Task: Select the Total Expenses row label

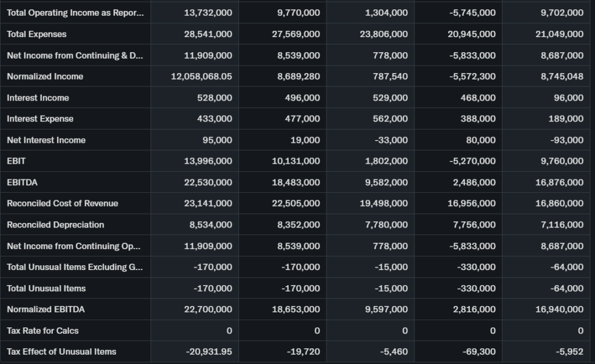Action: [x=37, y=34]
